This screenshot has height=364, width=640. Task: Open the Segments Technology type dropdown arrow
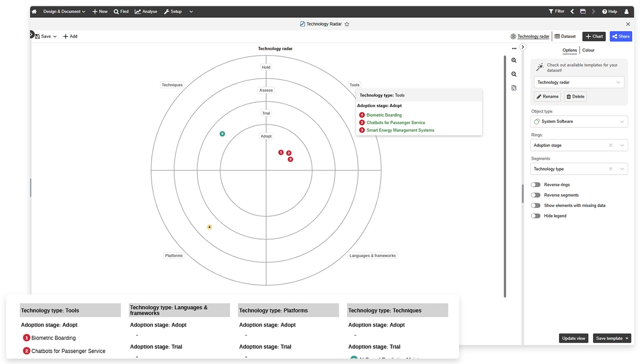[622, 169]
